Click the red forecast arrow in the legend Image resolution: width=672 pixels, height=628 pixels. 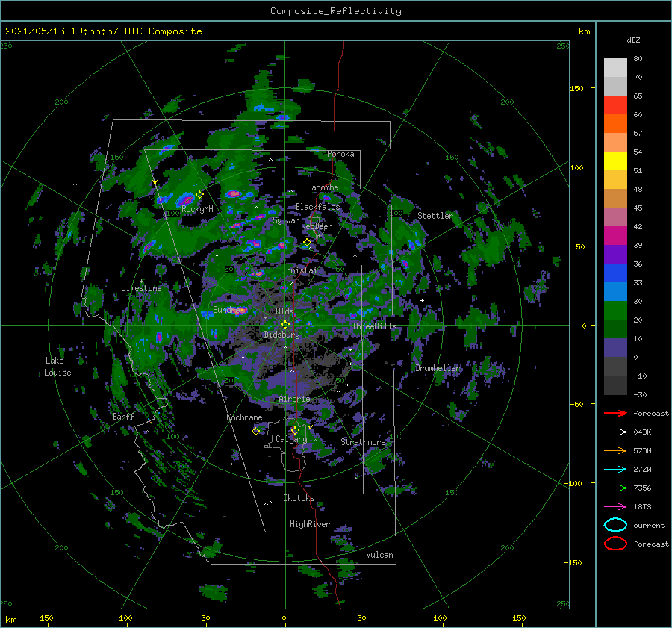pos(615,413)
